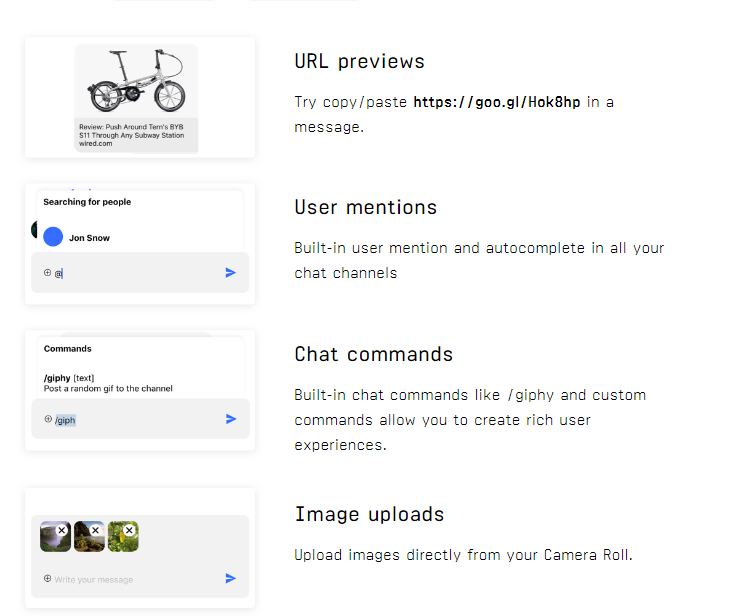Click the send arrow in the /giph command box
This screenshot has width=756, height=616.
[231, 419]
